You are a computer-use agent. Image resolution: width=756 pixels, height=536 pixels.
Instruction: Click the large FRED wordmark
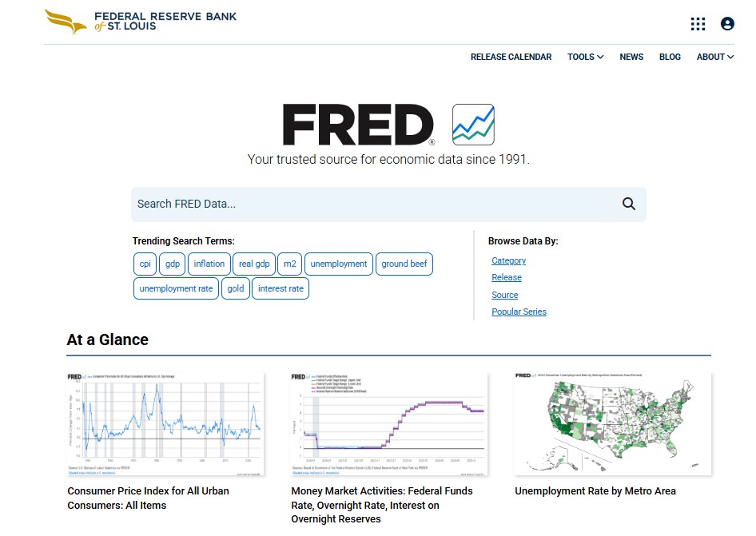(358, 125)
